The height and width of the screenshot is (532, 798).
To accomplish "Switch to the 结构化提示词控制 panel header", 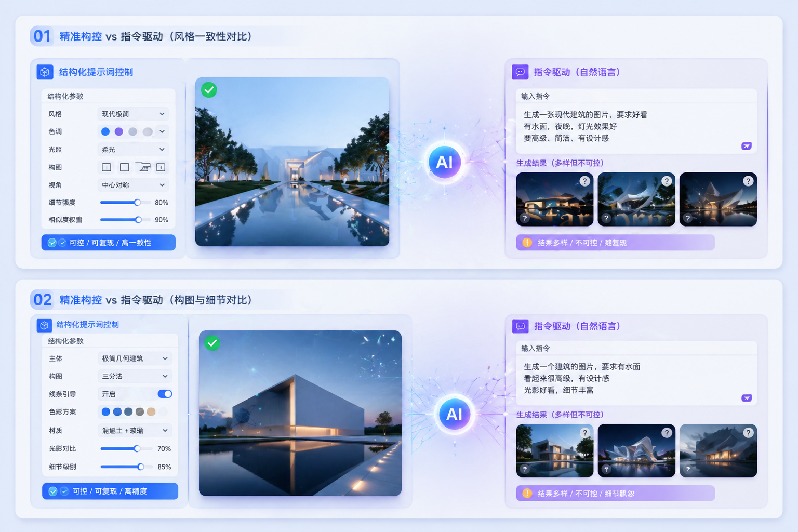I will [95, 72].
